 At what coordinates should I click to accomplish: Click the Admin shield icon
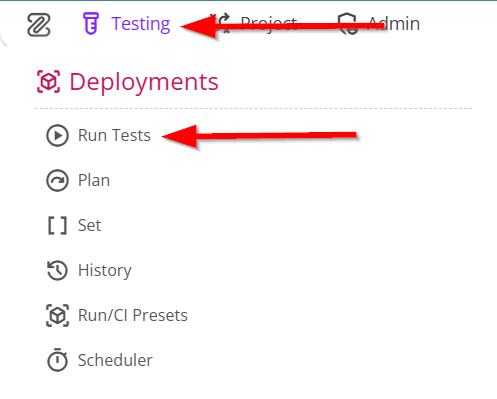click(x=348, y=24)
